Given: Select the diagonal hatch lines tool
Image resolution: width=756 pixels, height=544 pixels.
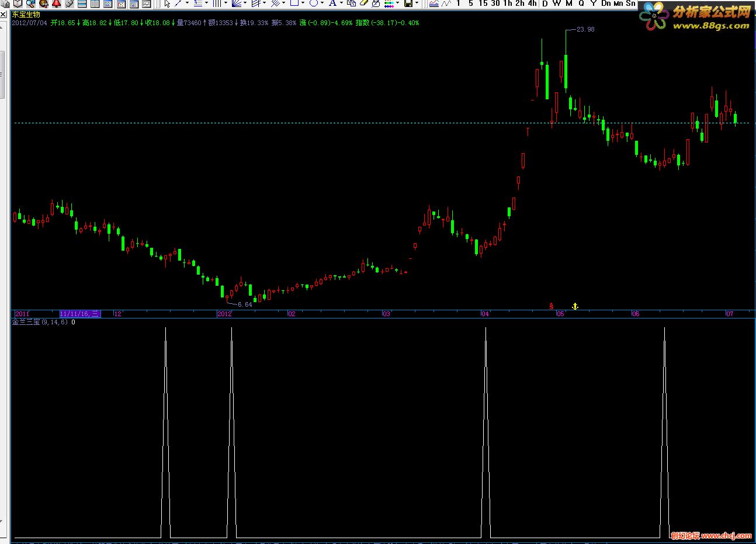Looking at the screenshot, I should click(275, 3).
